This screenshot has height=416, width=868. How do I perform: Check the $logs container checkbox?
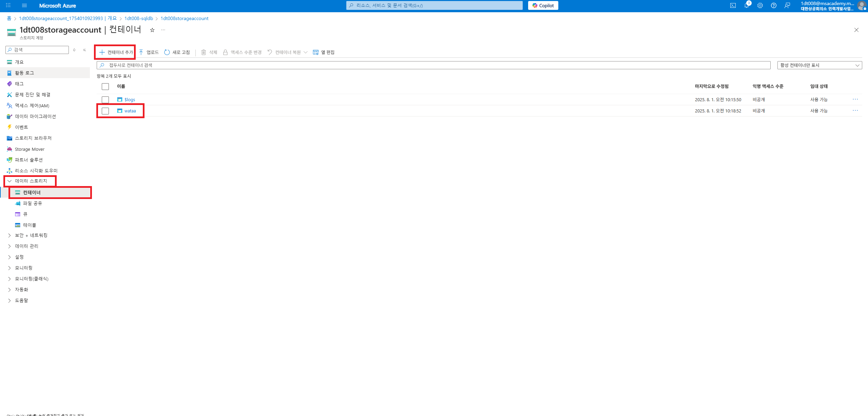coord(105,100)
